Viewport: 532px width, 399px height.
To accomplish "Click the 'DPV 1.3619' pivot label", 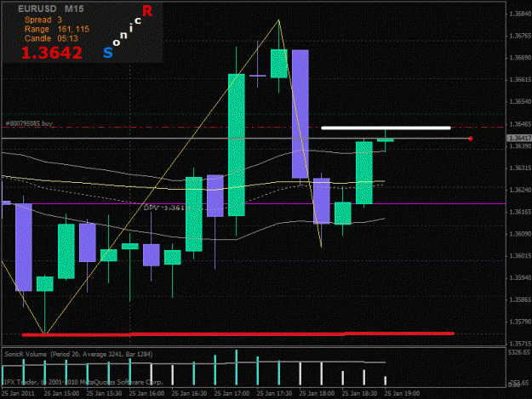I will pos(166,208).
